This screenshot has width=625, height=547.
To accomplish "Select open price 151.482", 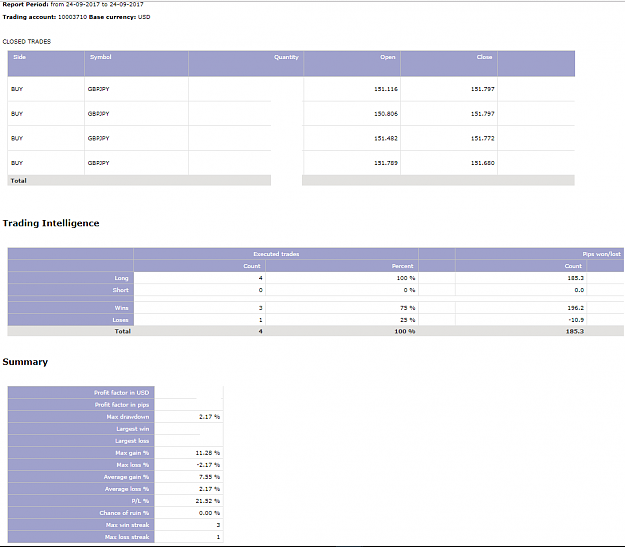I will point(386,138).
